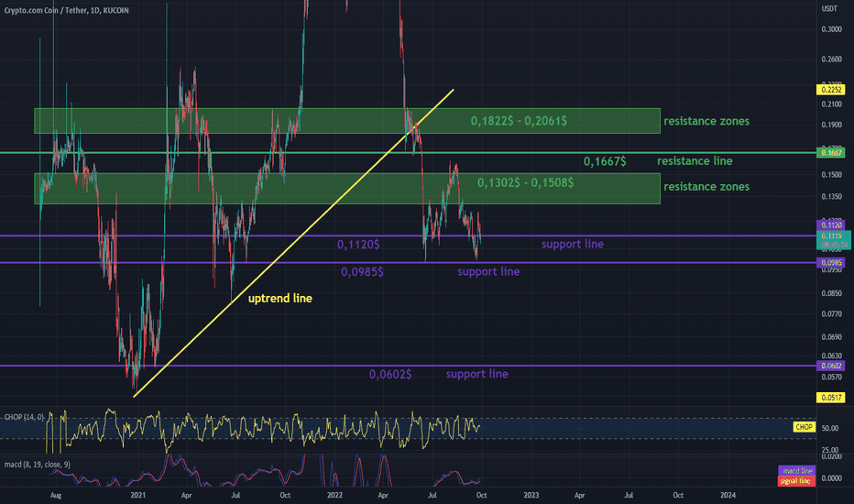Click the macd (8, 19, close, 9) legend

tap(37, 465)
